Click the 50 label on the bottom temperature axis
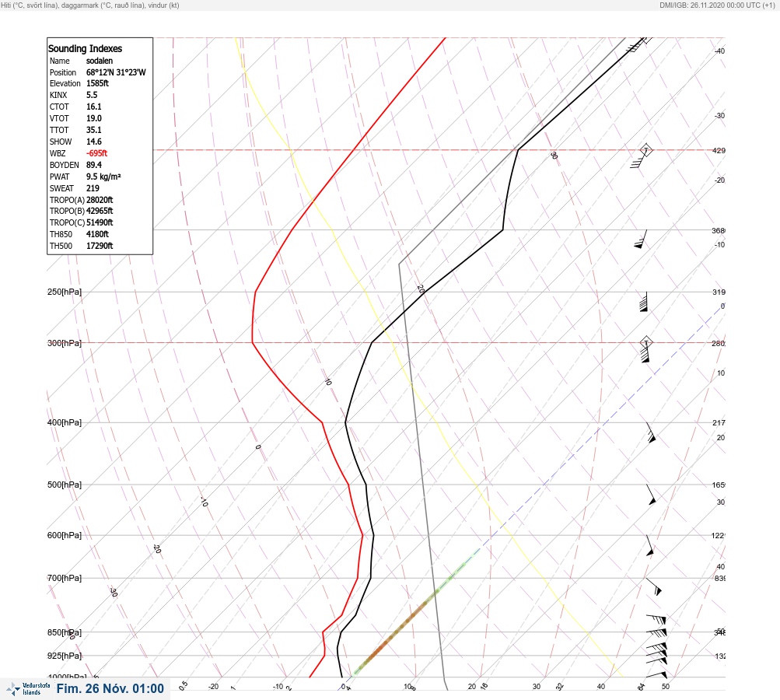The image size is (780, 700). point(666,687)
